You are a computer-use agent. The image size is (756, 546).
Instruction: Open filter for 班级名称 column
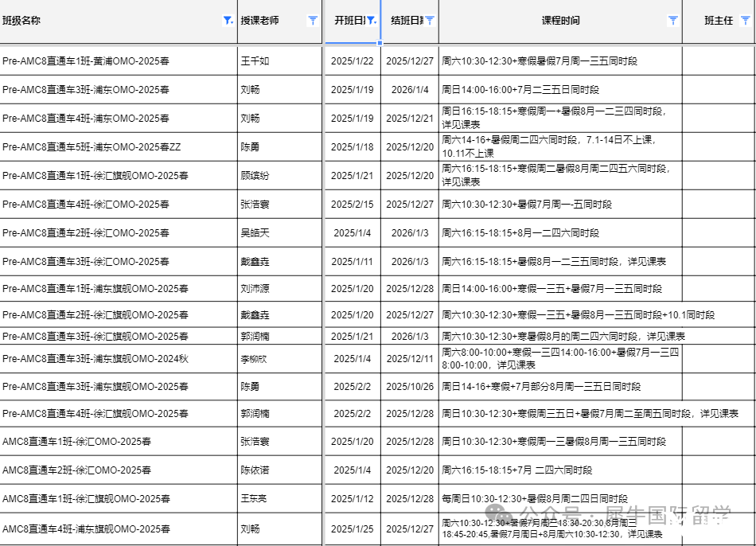pyautogui.click(x=228, y=20)
